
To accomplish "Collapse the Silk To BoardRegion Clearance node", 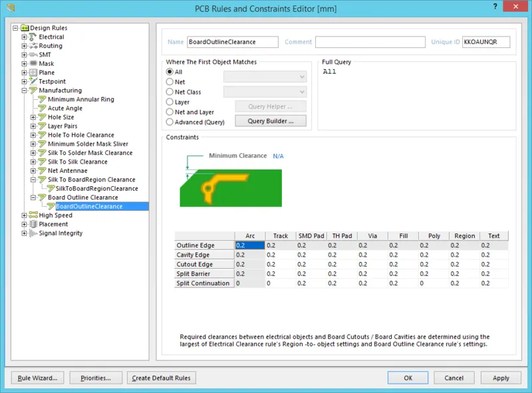I will 33,180.
